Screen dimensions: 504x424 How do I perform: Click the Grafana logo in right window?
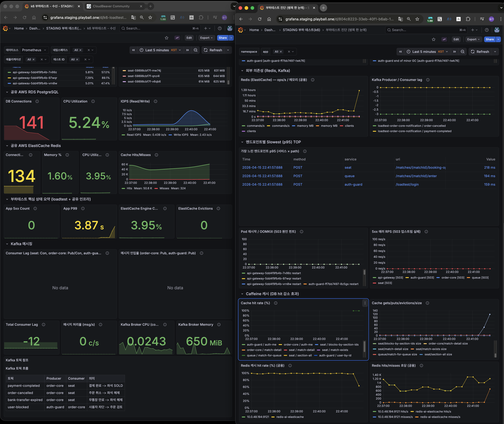(240, 30)
